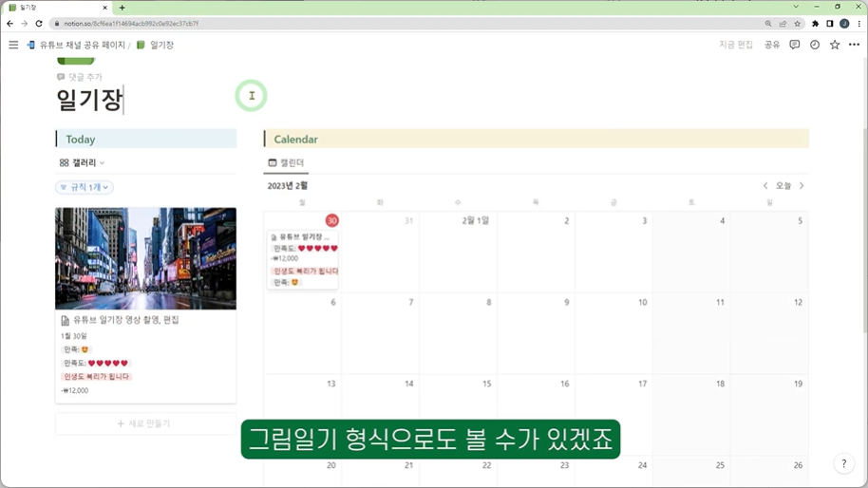Jump to 오늘 in calendar

[x=783, y=185]
